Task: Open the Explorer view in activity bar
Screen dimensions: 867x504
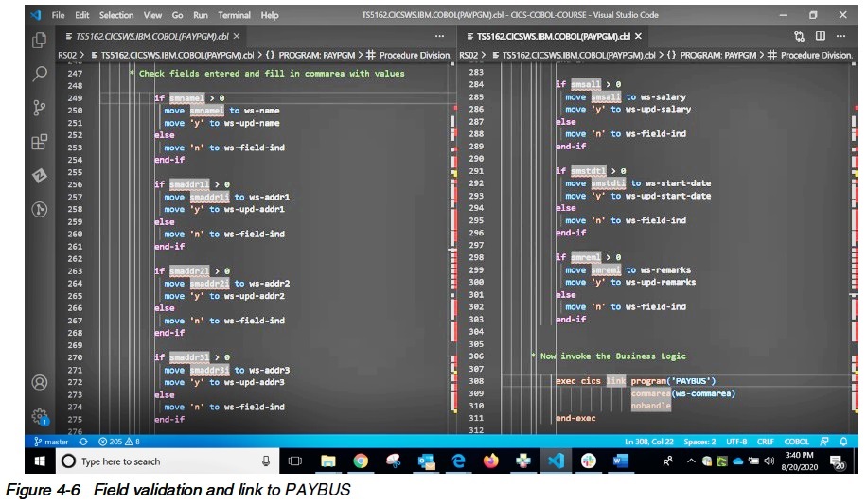Action: [39, 41]
